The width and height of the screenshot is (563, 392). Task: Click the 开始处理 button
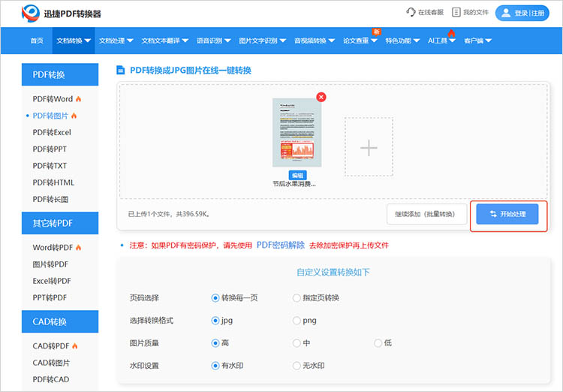tap(507, 214)
